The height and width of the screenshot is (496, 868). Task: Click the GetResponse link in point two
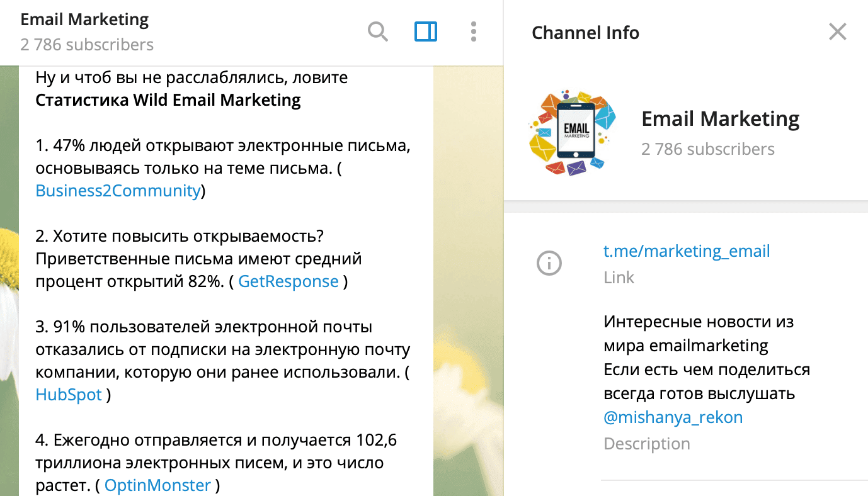click(288, 281)
